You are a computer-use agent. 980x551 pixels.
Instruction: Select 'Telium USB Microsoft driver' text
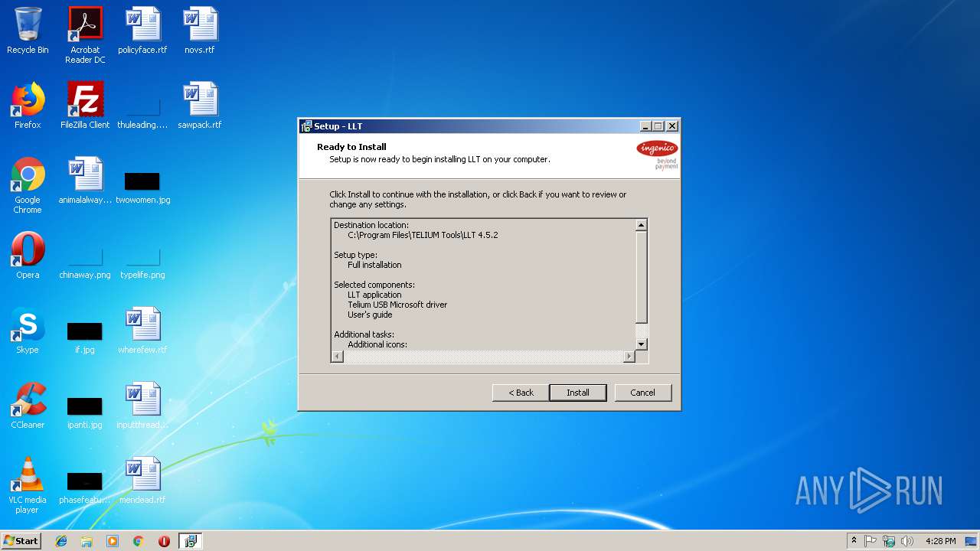(397, 305)
